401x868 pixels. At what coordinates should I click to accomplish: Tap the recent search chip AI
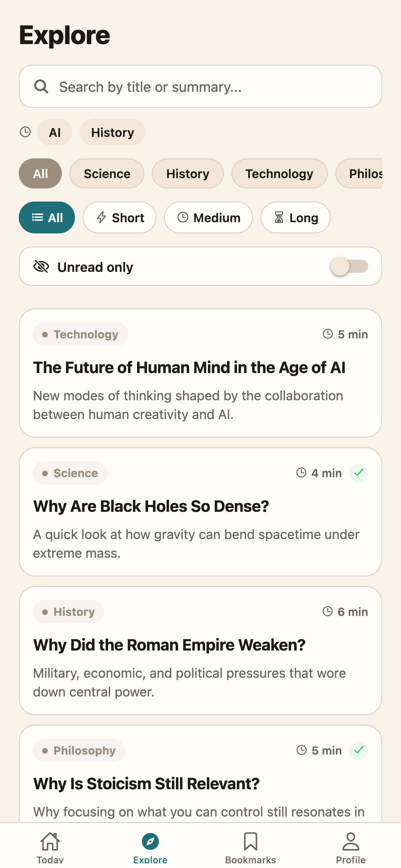point(55,132)
